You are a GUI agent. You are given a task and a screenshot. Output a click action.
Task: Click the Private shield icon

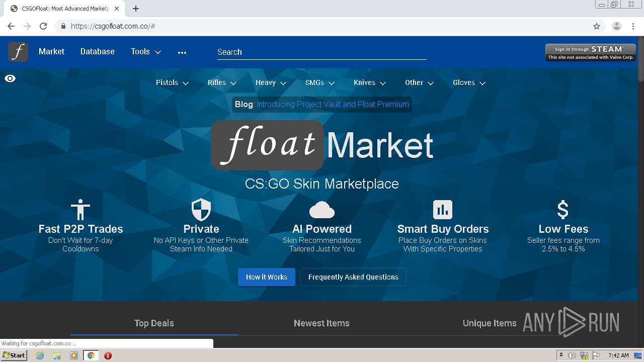tap(201, 210)
